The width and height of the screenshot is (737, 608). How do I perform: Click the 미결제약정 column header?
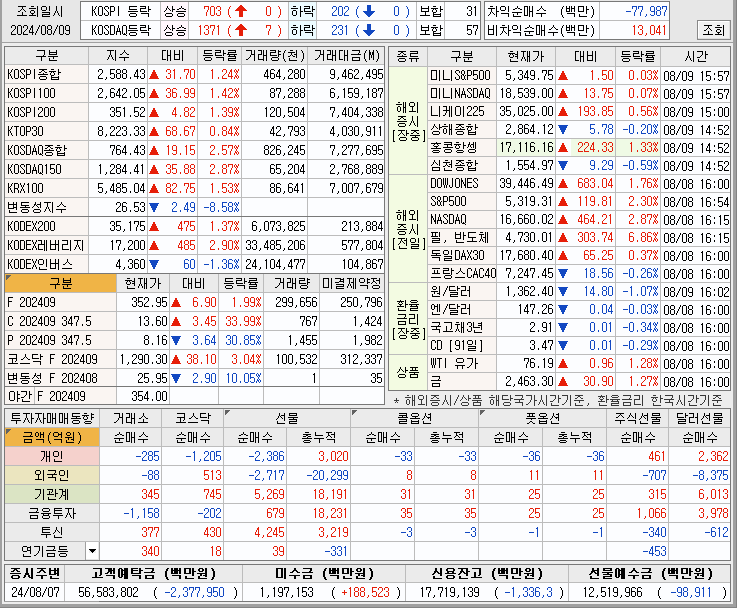352,283
